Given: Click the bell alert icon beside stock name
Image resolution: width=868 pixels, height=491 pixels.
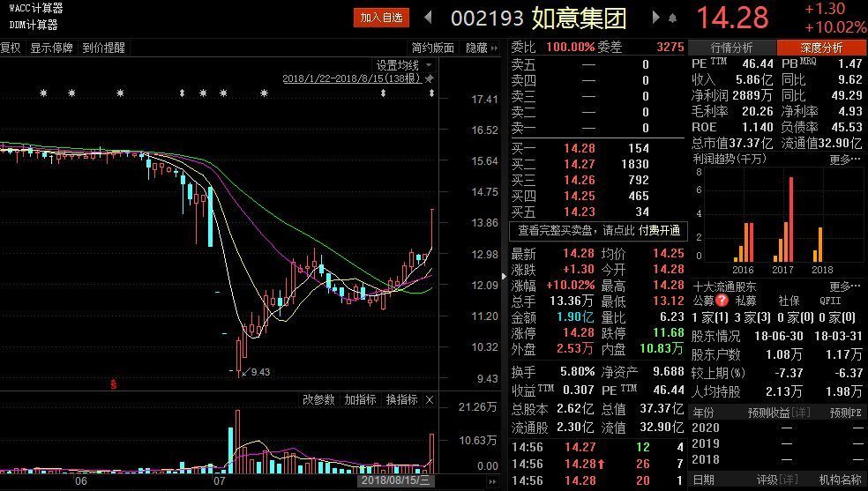Looking at the screenshot, I should 673,19.
